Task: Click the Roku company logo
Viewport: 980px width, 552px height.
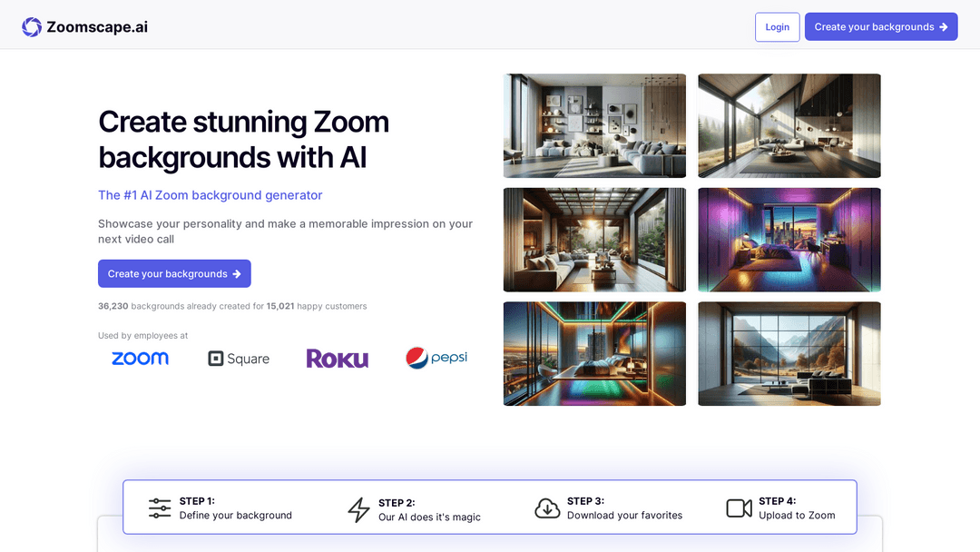Action: click(337, 359)
